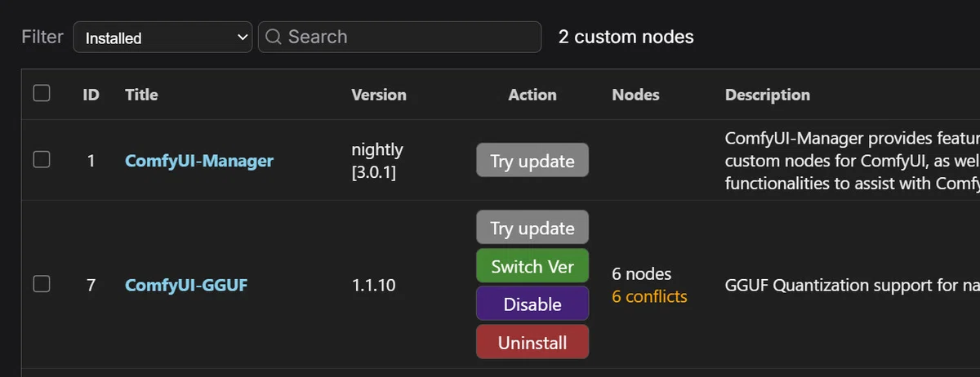Click the red Uninstall button
Screen dimensions: 980x377
click(x=532, y=342)
